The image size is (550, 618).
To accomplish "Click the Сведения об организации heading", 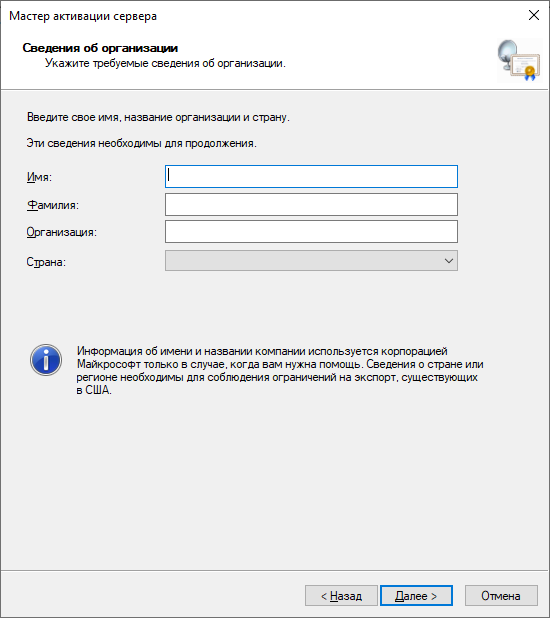I will (100, 48).
